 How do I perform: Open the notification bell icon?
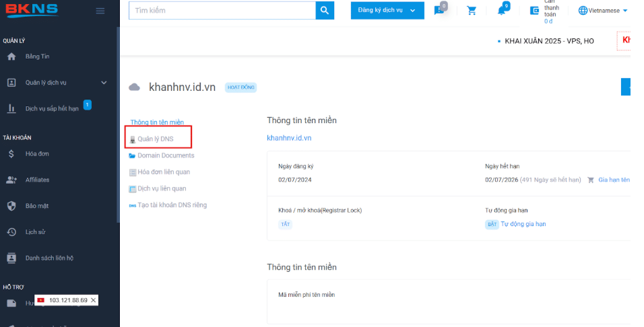pos(501,11)
